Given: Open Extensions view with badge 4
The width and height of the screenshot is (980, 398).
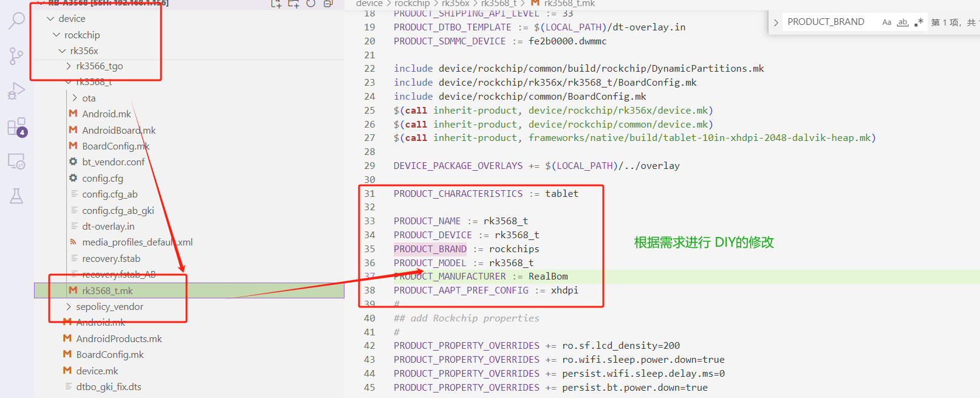Looking at the screenshot, I should (x=17, y=127).
